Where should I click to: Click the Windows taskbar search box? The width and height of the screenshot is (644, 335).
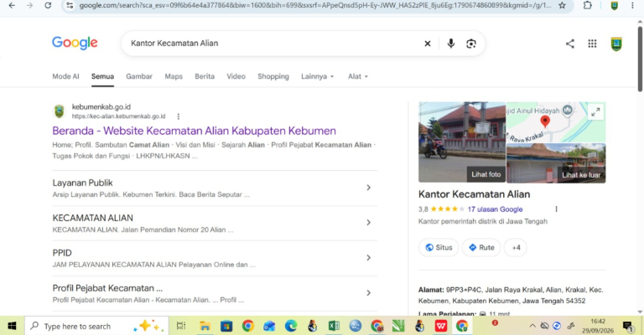(96, 327)
